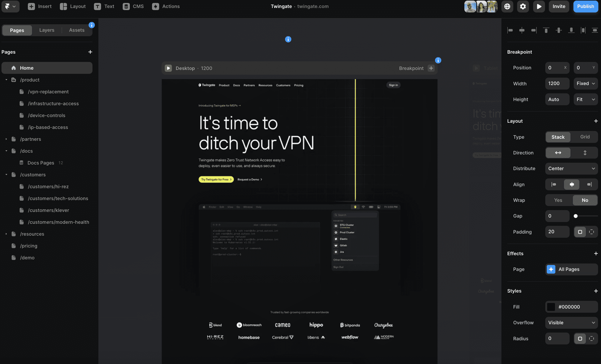Click the publish button icon
Viewport: 601px width, 364px height.
(585, 6)
